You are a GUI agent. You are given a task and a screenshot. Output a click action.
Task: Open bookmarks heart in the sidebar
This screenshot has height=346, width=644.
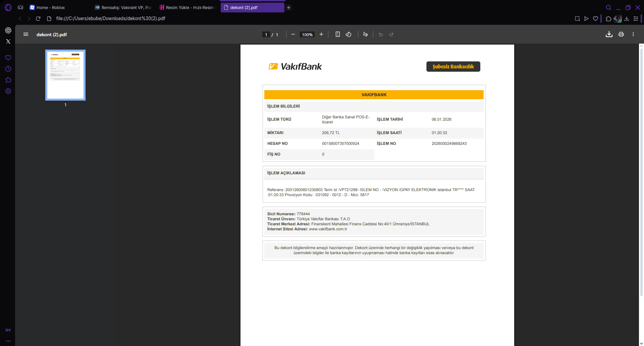[8, 58]
